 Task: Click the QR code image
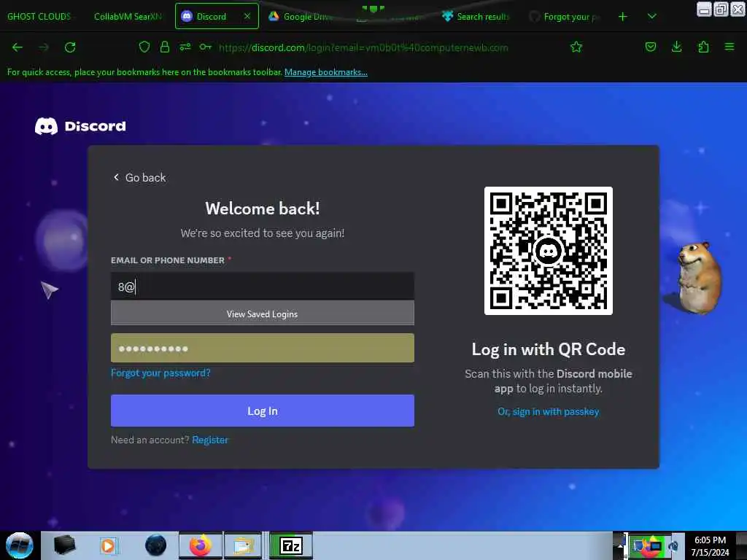(x=549, y=251)
